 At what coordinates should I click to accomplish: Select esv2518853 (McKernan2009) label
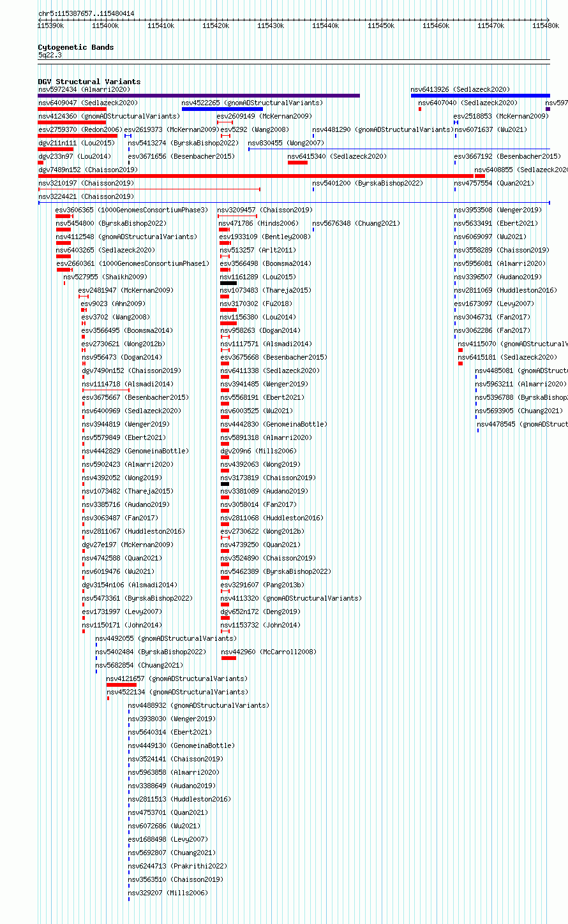point(501,117)
